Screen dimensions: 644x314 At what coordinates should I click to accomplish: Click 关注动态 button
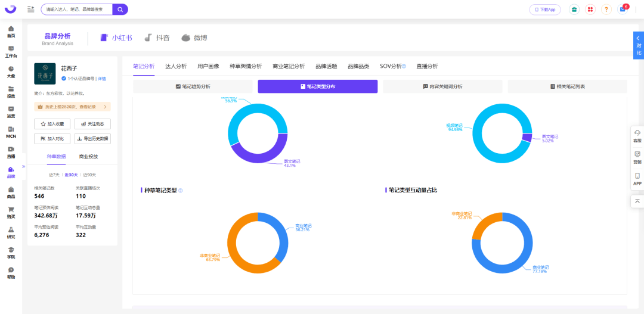click(92, 123)
